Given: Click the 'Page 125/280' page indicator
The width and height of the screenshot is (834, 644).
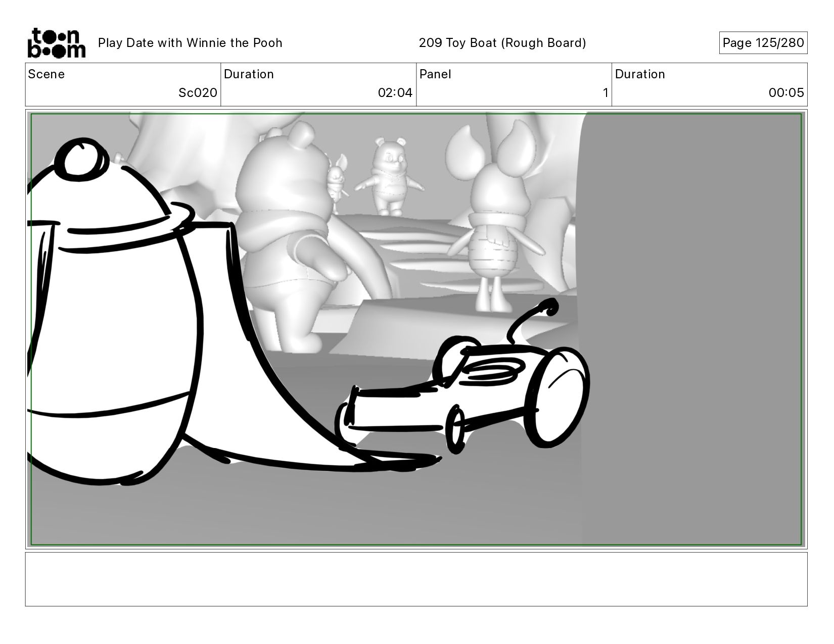Looking at the screenshot, I should (763, 43).
